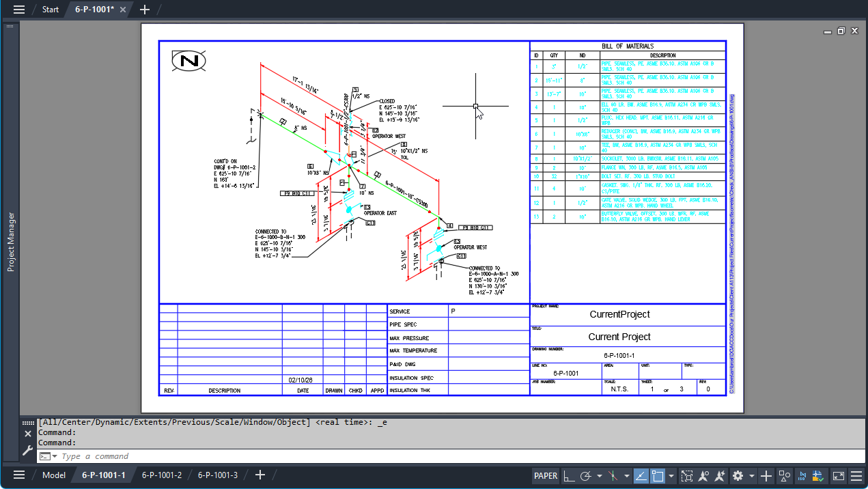Select the 'CONT'D ON DWG# 6-P-1001-2' note

[235, 174]
